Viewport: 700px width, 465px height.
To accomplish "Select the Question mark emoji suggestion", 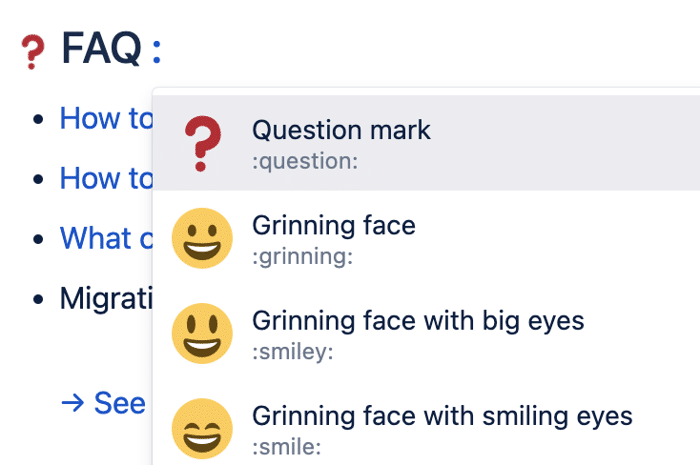I will [x=426, y=143].
